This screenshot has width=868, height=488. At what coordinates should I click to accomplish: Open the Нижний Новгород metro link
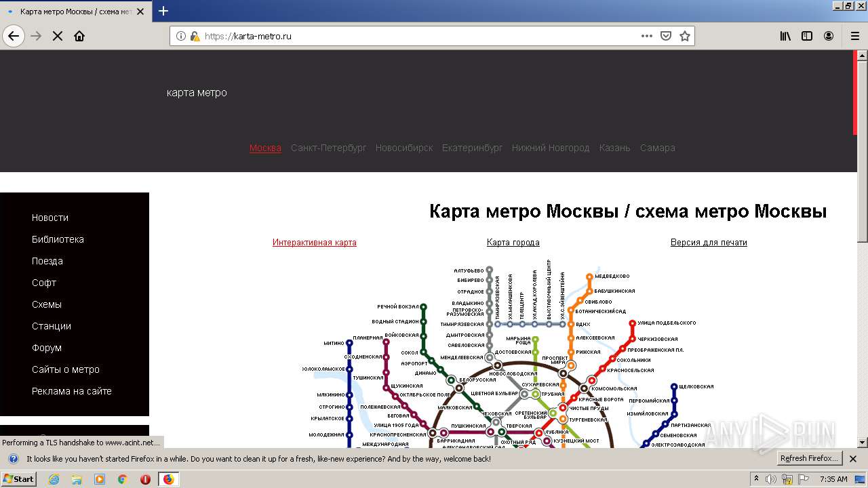point(551,148)
